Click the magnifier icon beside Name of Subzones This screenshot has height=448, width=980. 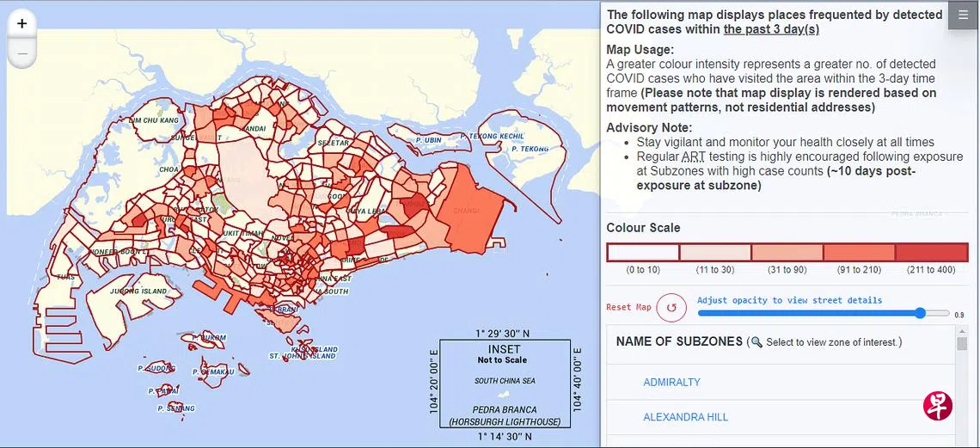756,342
